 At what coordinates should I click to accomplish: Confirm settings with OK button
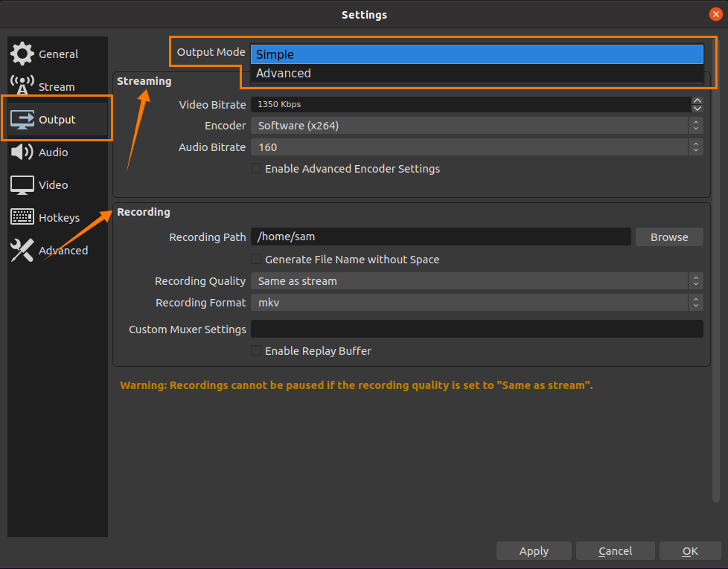(x=690, y=551)
